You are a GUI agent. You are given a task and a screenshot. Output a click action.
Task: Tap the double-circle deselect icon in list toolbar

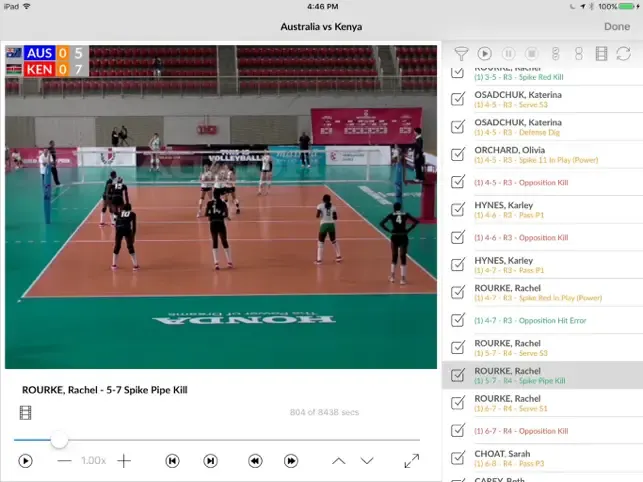point(579,54)
